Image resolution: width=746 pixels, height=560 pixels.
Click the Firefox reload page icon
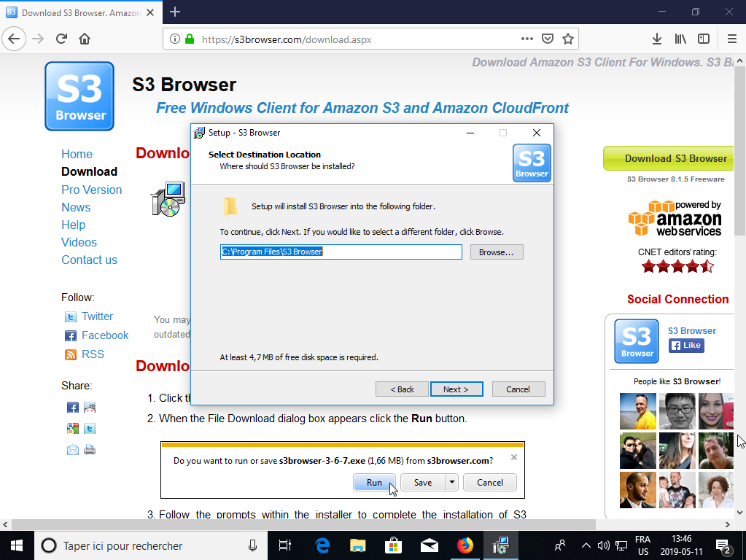[x=61, y=39]
